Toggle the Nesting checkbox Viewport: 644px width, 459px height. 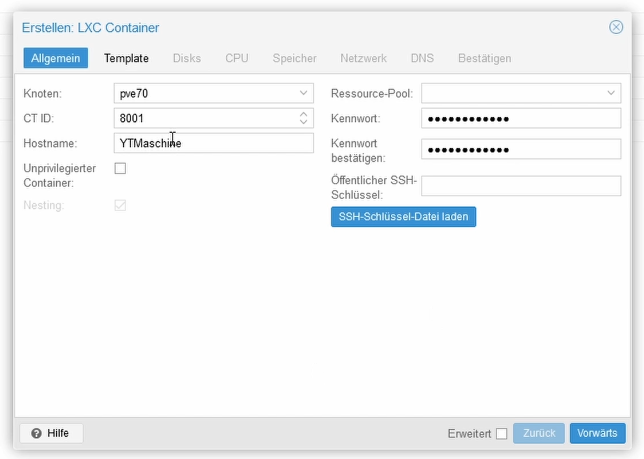click(120, 205)
